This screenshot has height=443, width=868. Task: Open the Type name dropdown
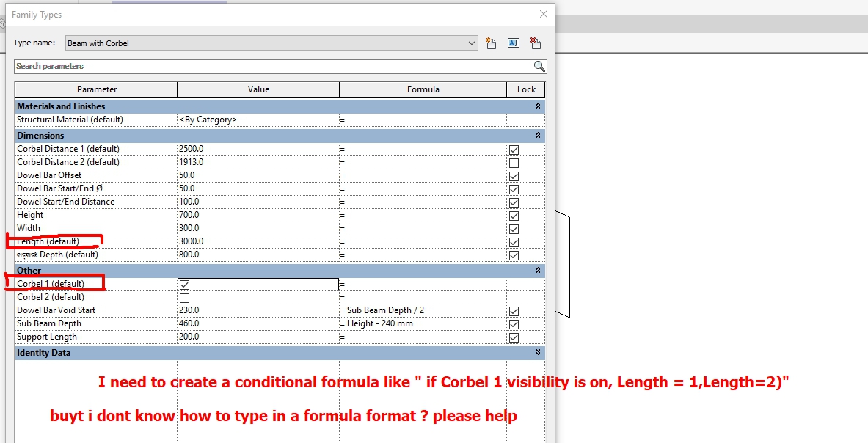click(x=472, y=43)
